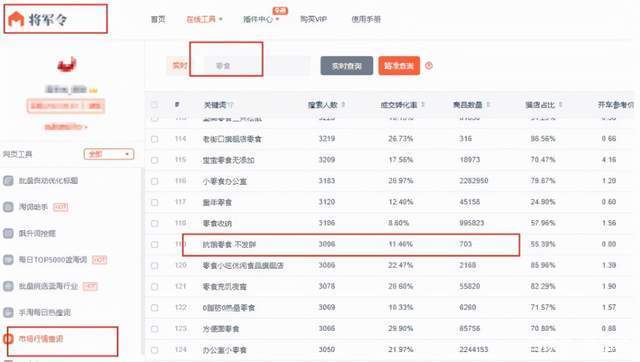640x362 pixels.
Task: Click the filter icon on 关键词 header
Action: (x=231, y=105)
